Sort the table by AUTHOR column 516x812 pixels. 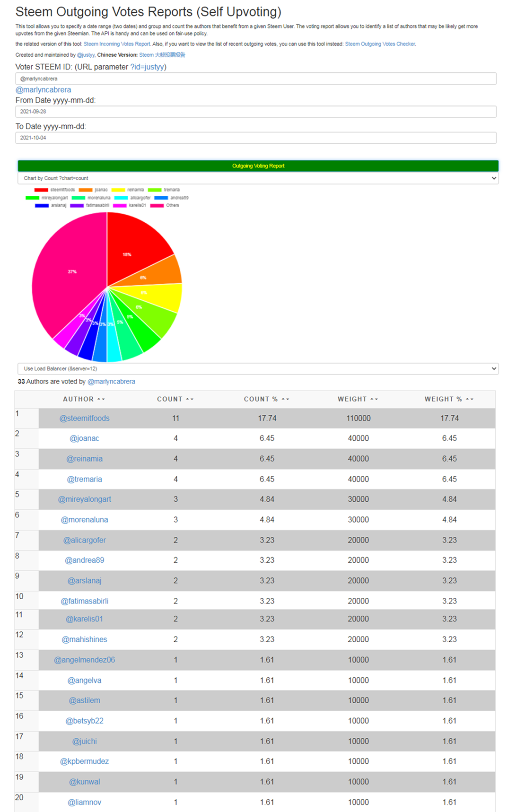[84, 399]
